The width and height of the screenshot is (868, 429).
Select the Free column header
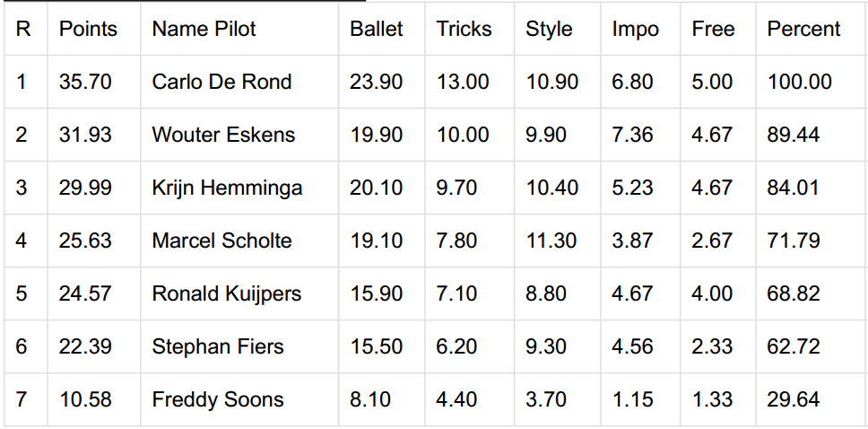coord(718,29)
